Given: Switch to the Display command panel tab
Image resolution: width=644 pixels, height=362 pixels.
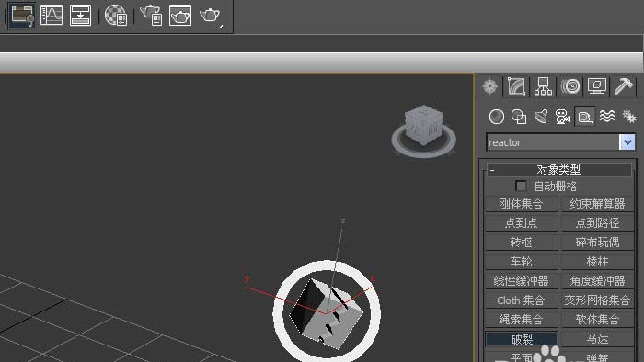Looking at the screenshot, I should [597, 86].
